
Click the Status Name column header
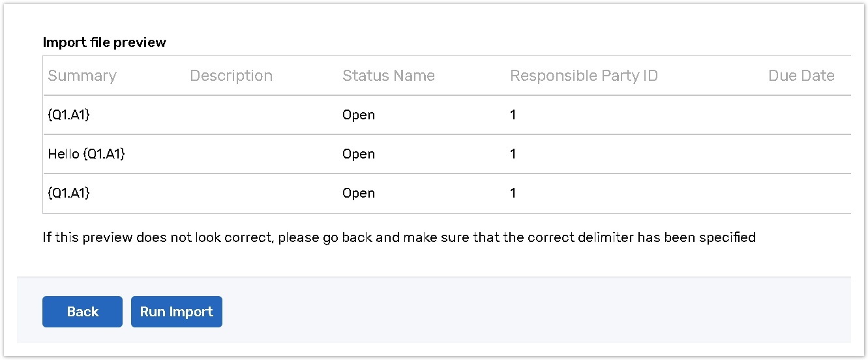tap(388, 76)
